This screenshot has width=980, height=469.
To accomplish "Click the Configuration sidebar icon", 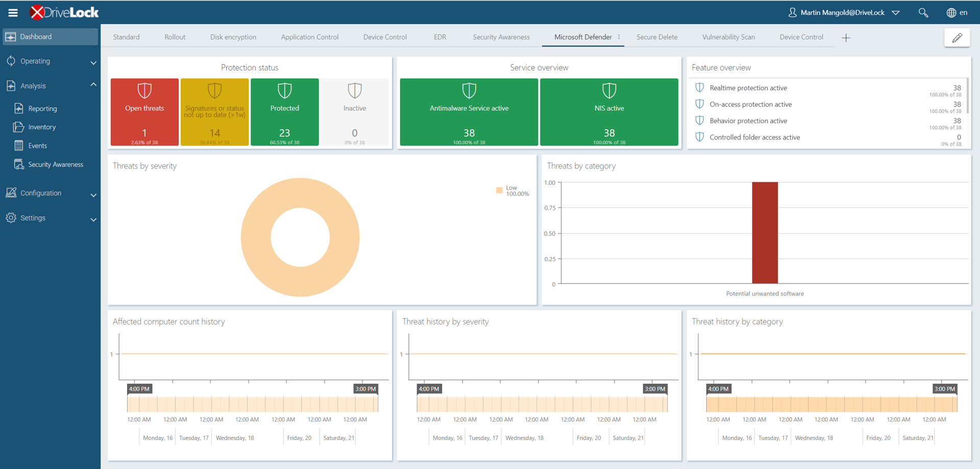I will click(x=11, y=192).
